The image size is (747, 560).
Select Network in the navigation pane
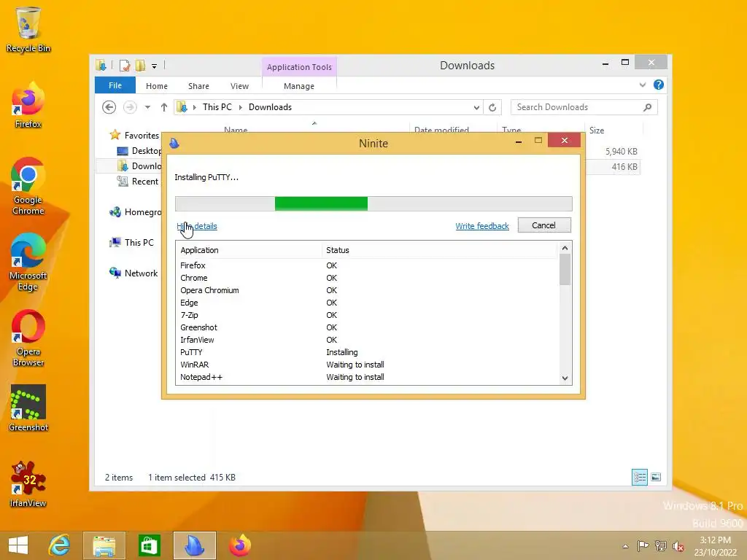134,273
